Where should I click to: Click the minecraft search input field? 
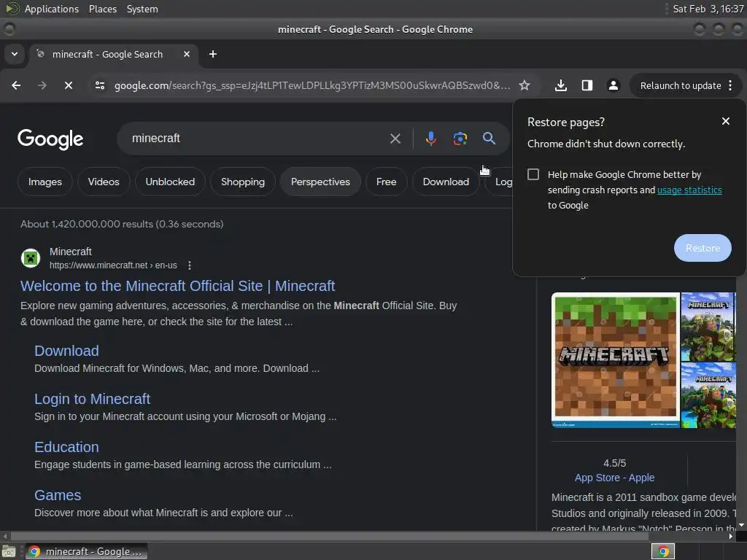(x=258, y=139)
